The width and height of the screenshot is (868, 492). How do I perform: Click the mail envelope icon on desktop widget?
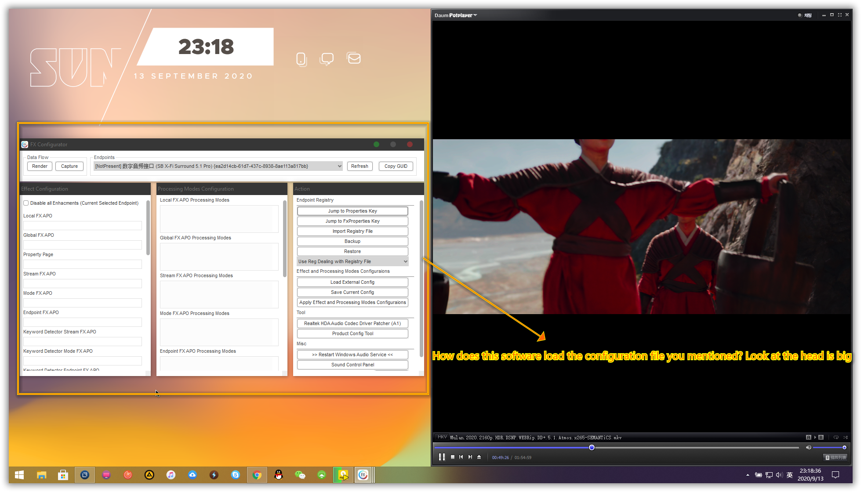coord(354,58)
